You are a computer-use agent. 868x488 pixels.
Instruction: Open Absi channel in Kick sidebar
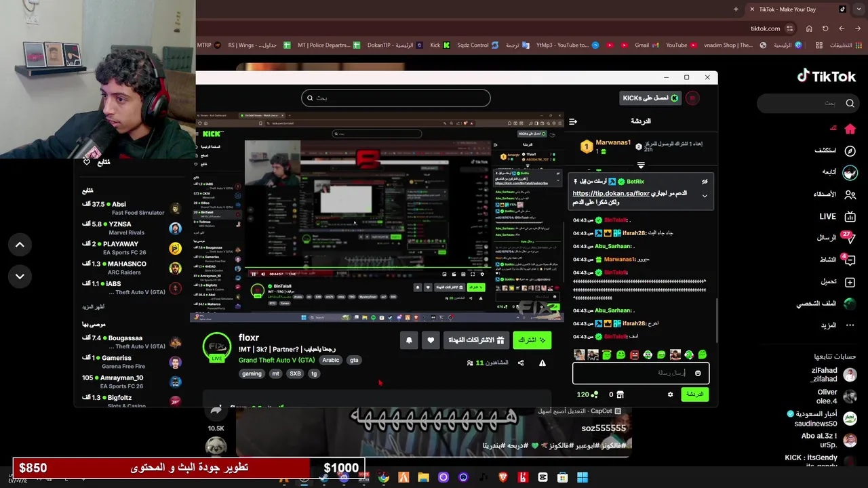tap(132, 209)
